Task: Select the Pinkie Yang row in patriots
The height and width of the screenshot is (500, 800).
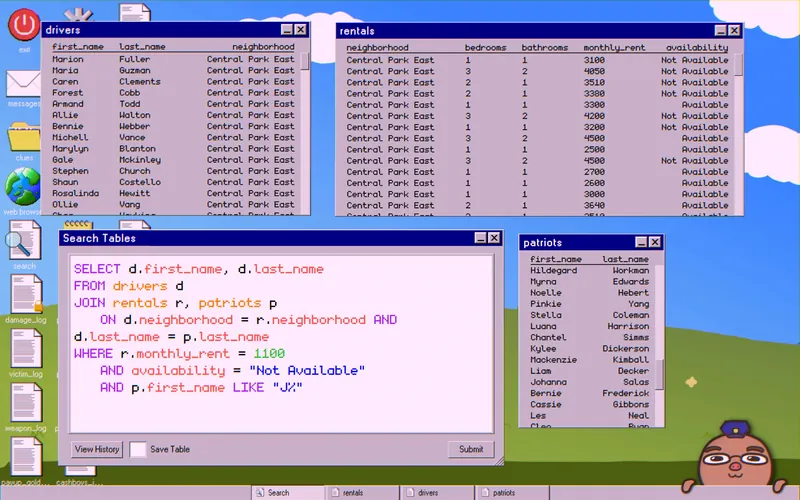Action: pyautogui.click(x=589, y=304)
